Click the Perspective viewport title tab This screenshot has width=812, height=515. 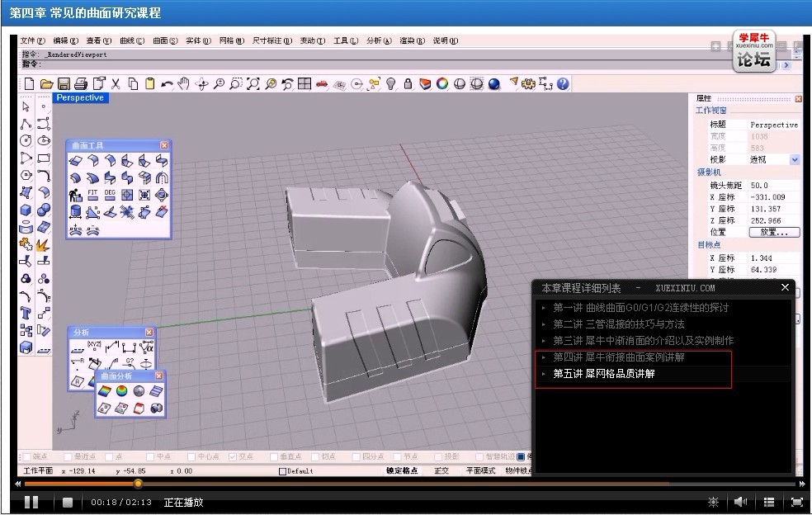pos(80,98)
